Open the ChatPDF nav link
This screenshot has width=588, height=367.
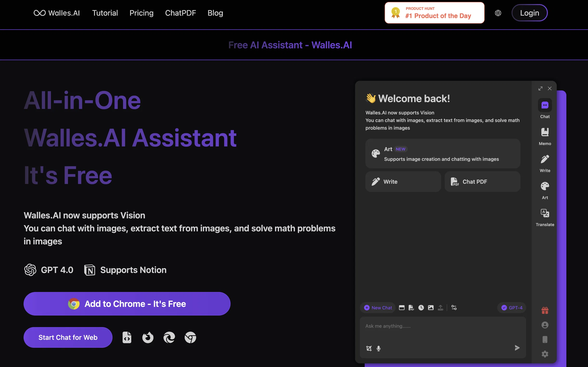click(x=181, y=13)
